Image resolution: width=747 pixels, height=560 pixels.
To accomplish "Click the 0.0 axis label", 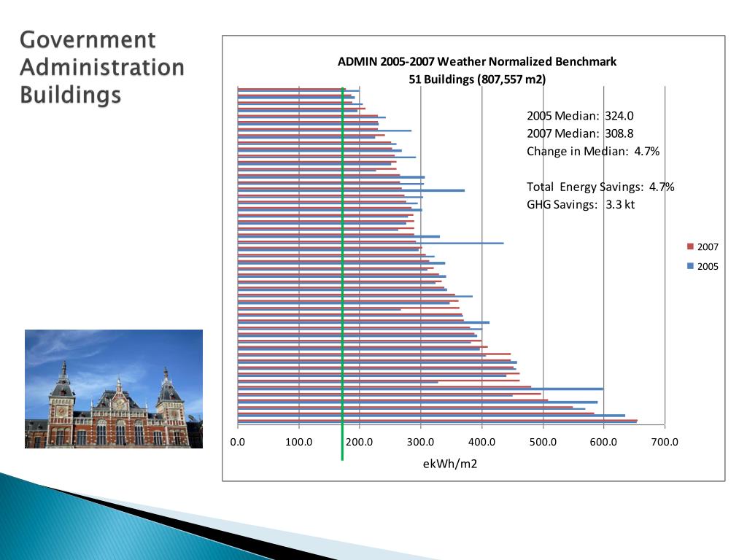I will point(237,442).
